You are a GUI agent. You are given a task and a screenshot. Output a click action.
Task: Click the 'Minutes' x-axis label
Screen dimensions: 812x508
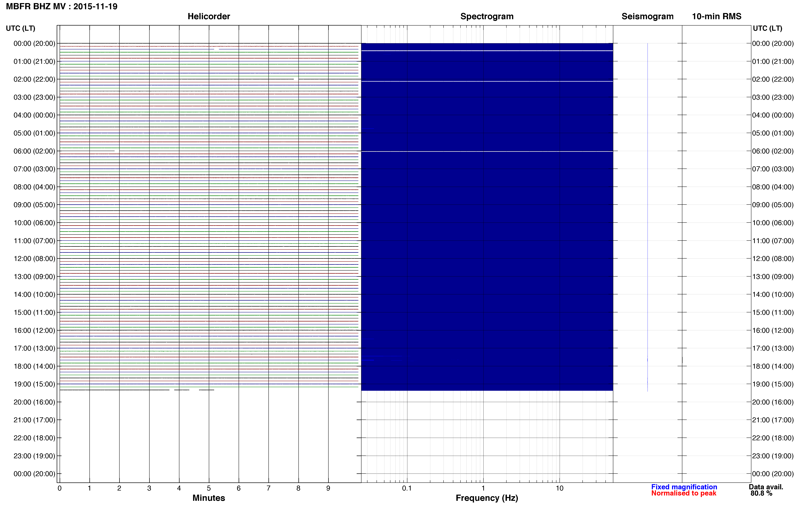(209, 498)
